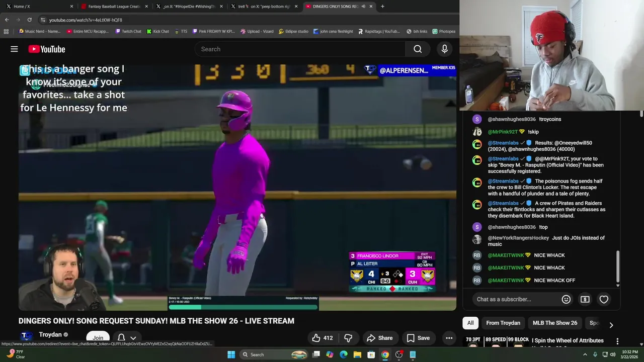Click the song request progress bar in video
This screenshot has height=362, width=644.
click(243, 307)
